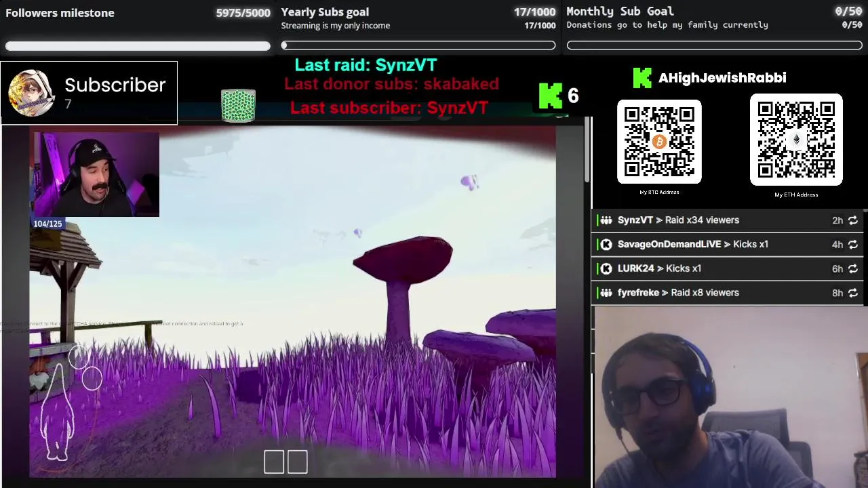This screenshot has height=488, width=868.
Task: Click the green dotted jar icon
Action: click(238, 106)
